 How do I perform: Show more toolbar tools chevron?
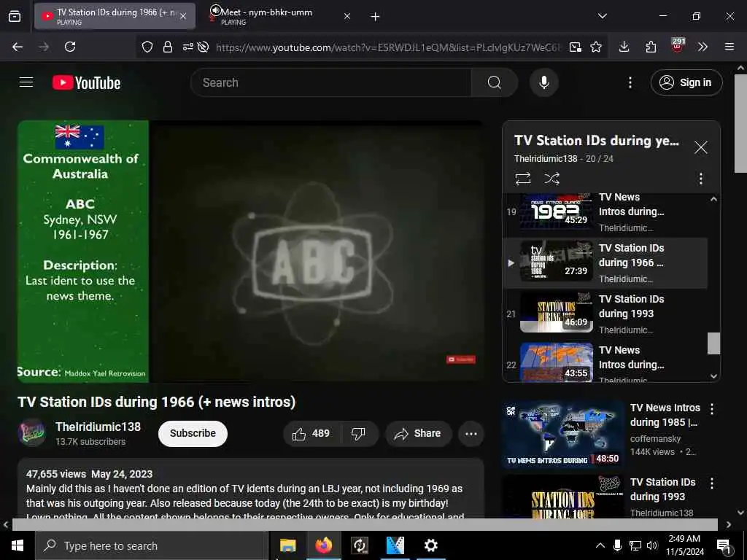point(703,47)
